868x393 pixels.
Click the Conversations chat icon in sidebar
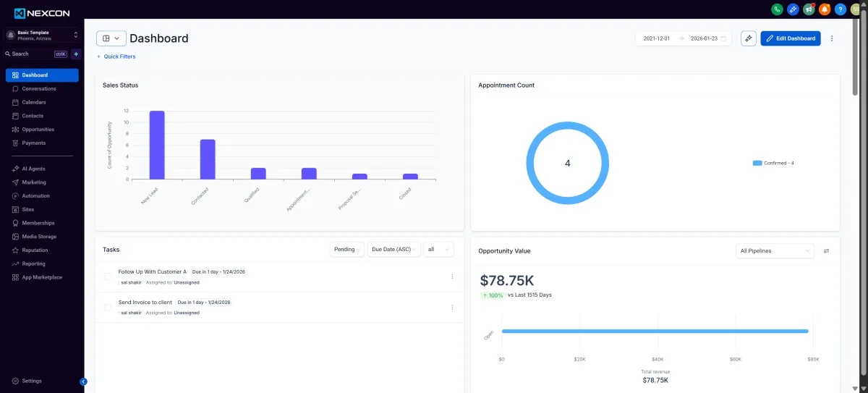[x=15, y=88]
